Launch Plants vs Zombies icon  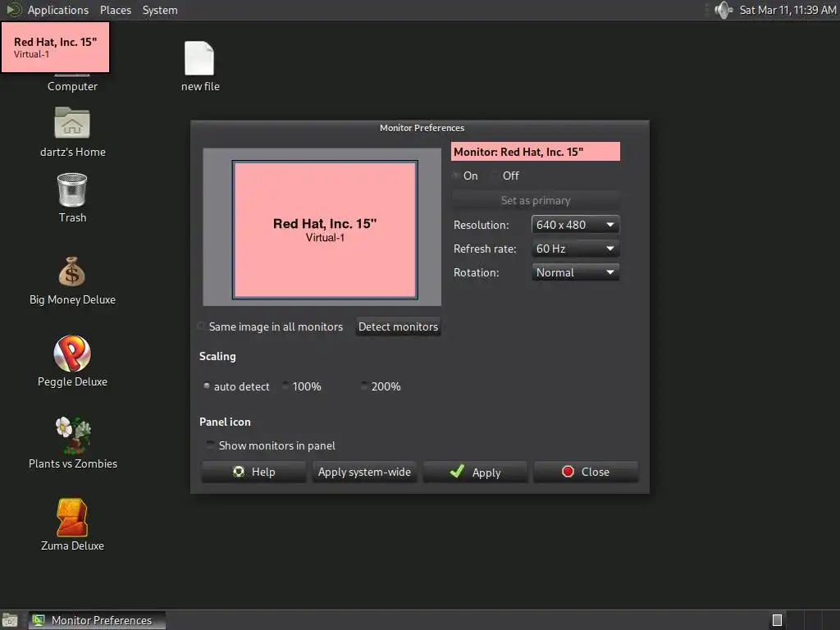tap(73, 435)
